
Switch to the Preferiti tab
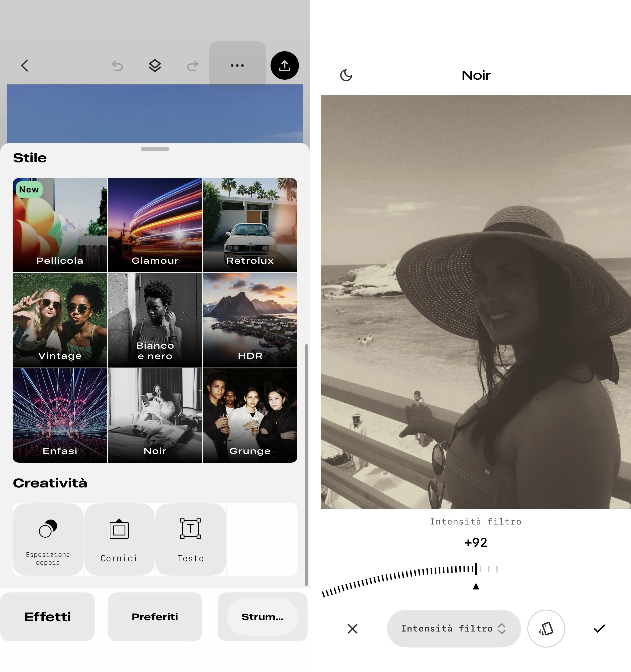click(154, 616)
